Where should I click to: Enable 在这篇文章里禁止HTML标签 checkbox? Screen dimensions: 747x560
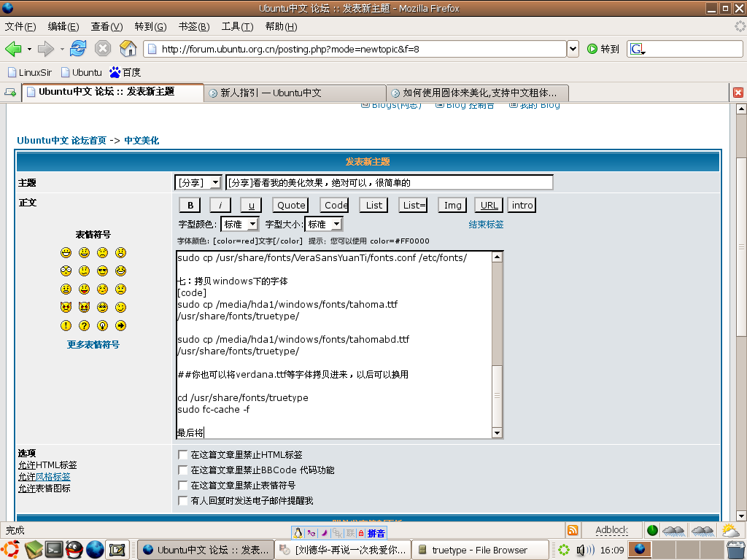(182, 455)
